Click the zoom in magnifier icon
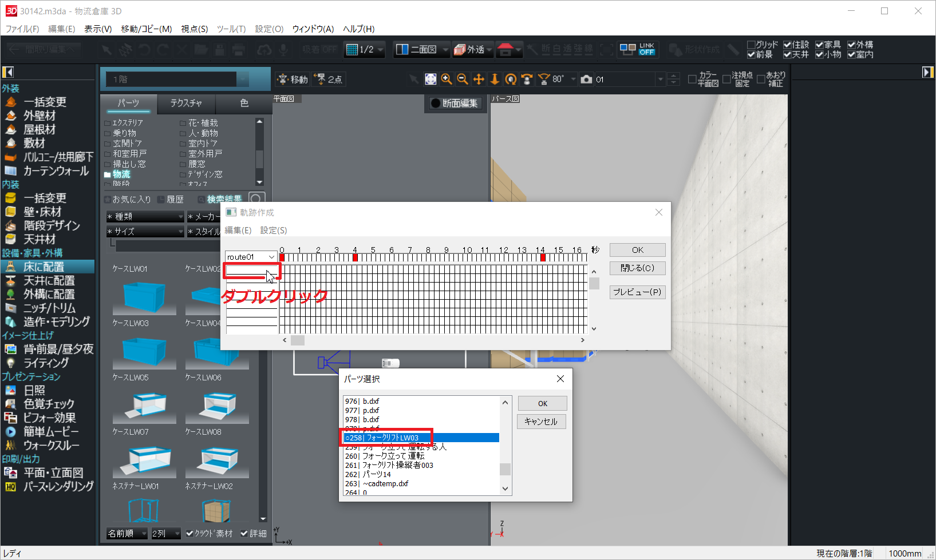This screenshot has height=560, width=936. point(447,80)
